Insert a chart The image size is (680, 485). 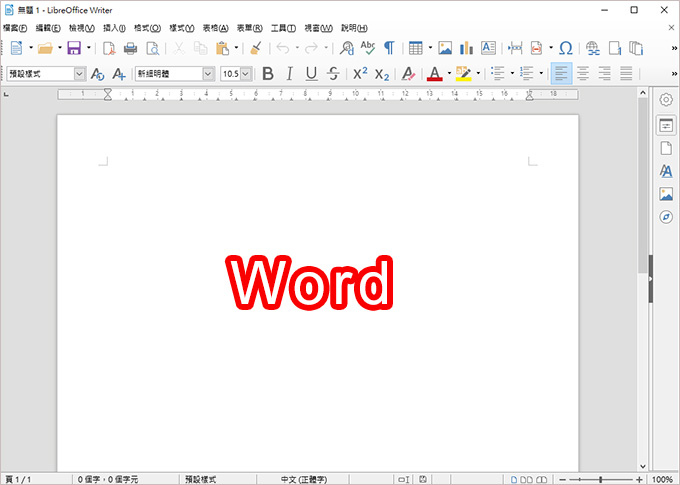466,48
